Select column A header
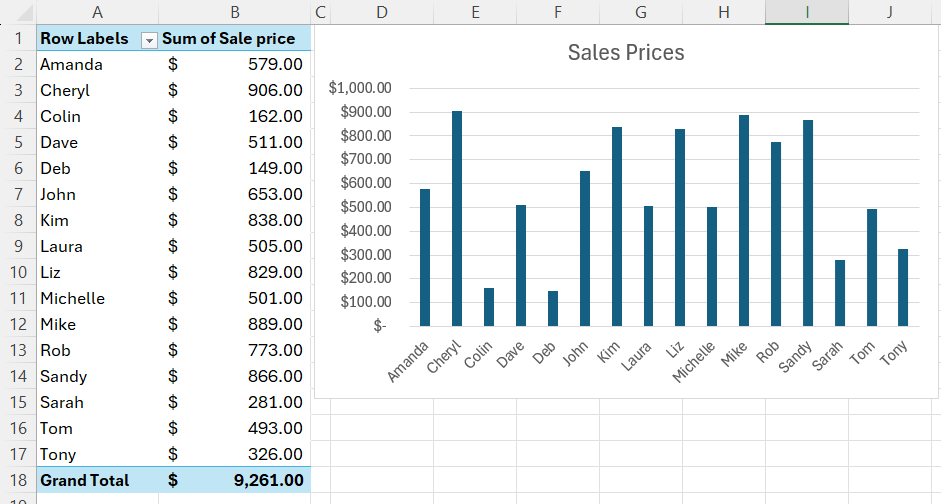 (97, 12)
